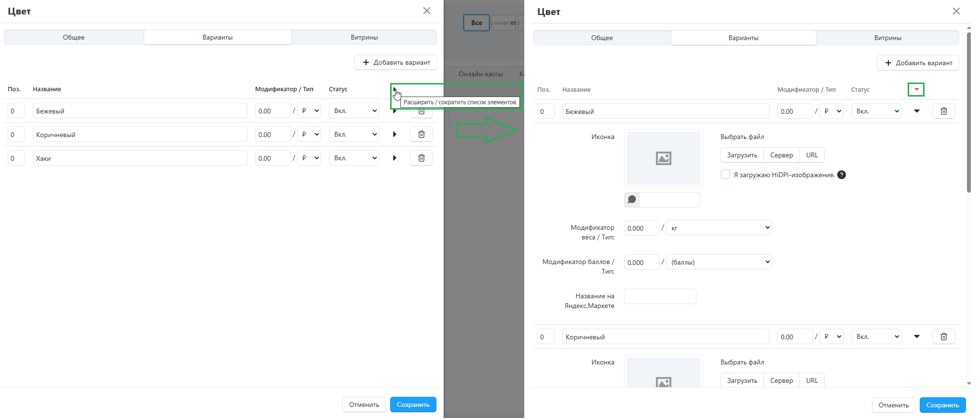Open the points modifier (баллы) dropdown

719,262
